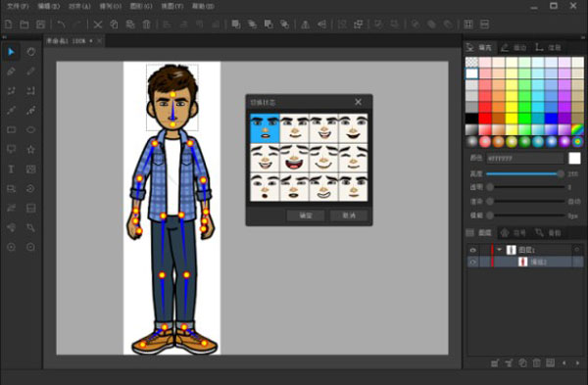Toggle visibility eye of top layer
Screen dimensions: 588x385
473,250
